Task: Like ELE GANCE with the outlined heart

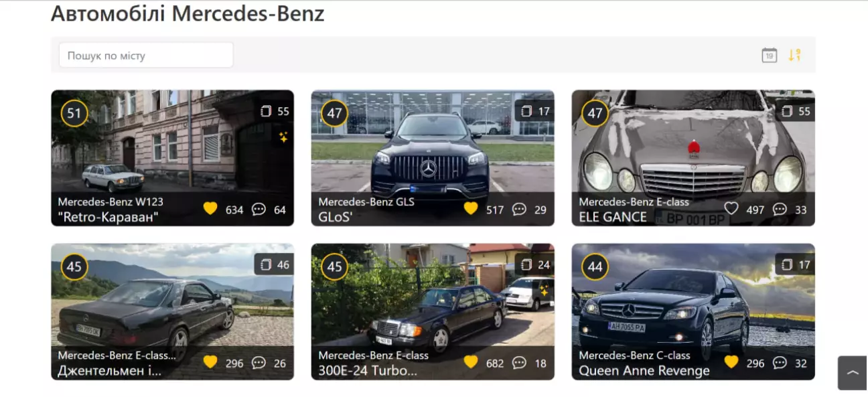Action: [731, 209]
